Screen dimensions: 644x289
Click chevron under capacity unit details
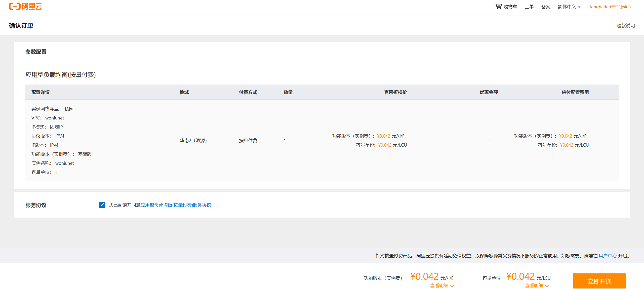click(x=547, y=286)
